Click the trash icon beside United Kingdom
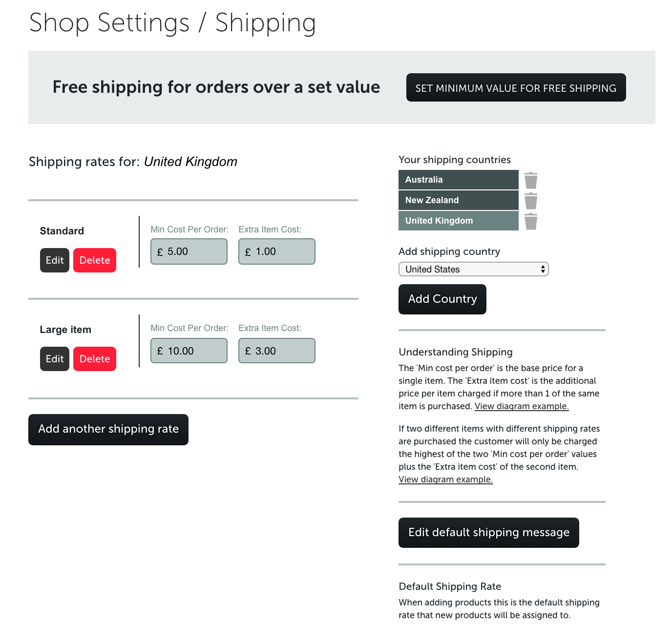 pos(531,221)
